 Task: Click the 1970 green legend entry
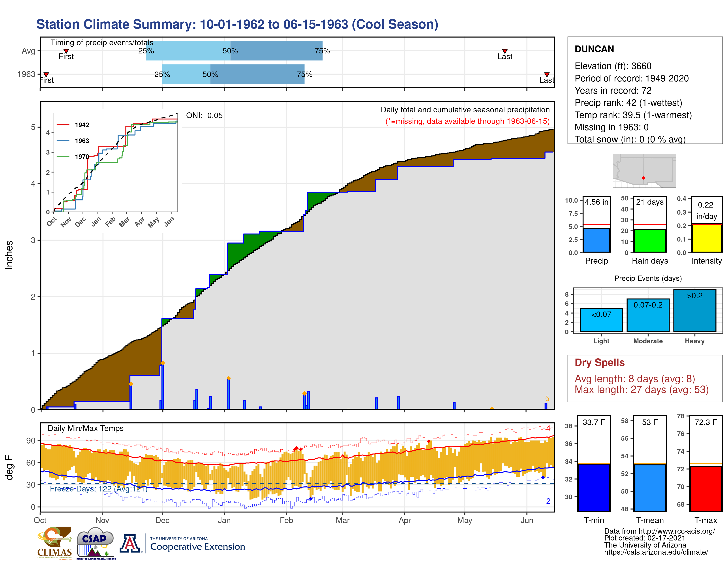coord(73,157)
